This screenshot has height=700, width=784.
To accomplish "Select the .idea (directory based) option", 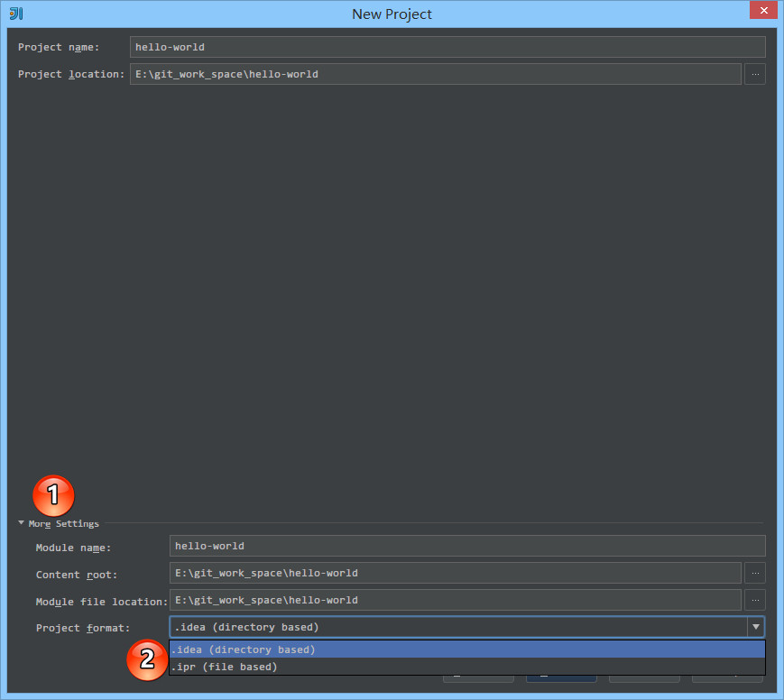I will [x=466, y=649].
